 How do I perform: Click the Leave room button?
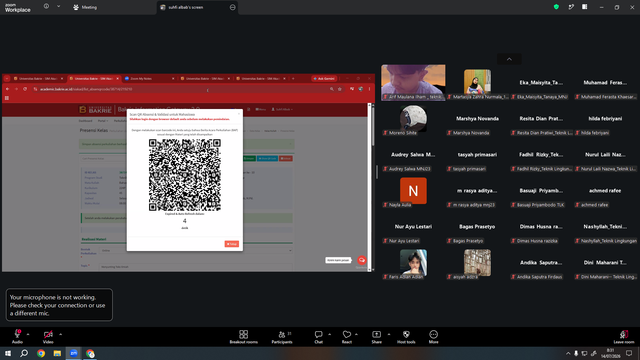[x=624, y=337]
